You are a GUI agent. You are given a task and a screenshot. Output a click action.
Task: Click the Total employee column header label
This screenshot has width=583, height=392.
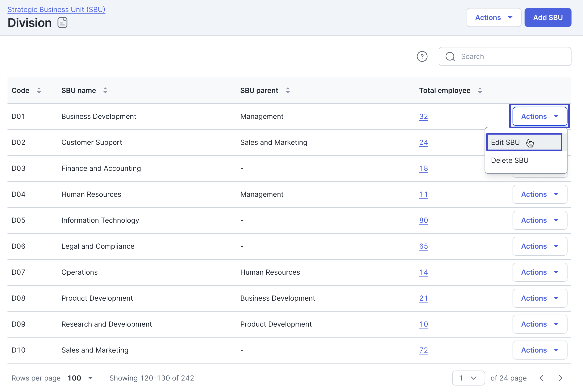[445, 90]
